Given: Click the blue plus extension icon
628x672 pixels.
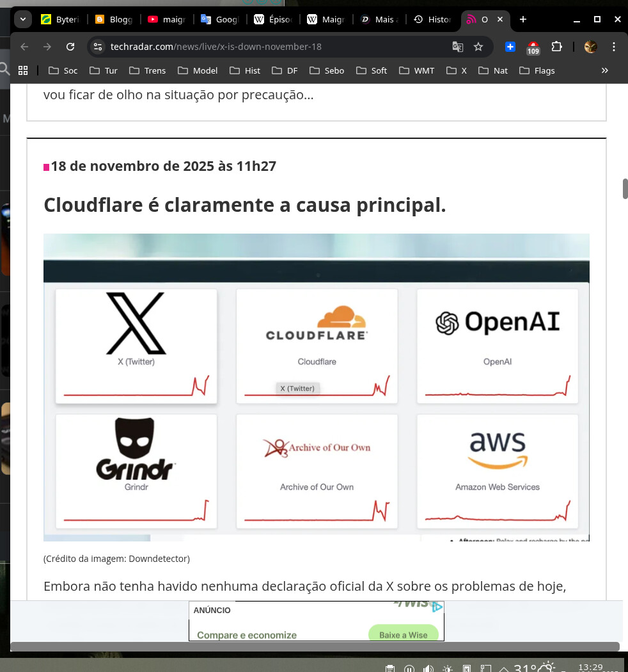Looking at the screenshot, I should 510,47.
